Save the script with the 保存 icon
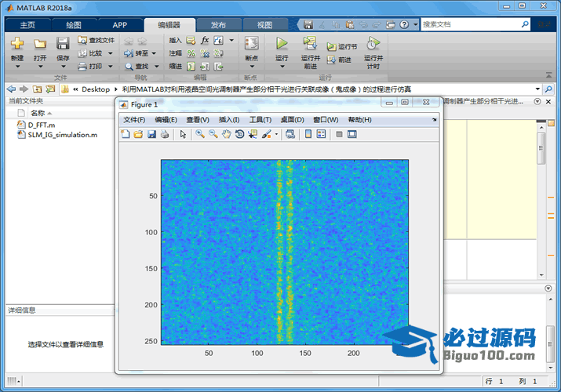Image resolution: width=561 pixels, height=392 pixels. tap(63, 43)
